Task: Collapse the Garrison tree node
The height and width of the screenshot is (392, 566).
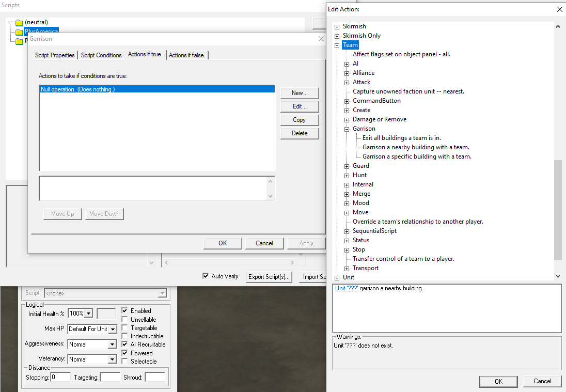Action: pos(347,129)
